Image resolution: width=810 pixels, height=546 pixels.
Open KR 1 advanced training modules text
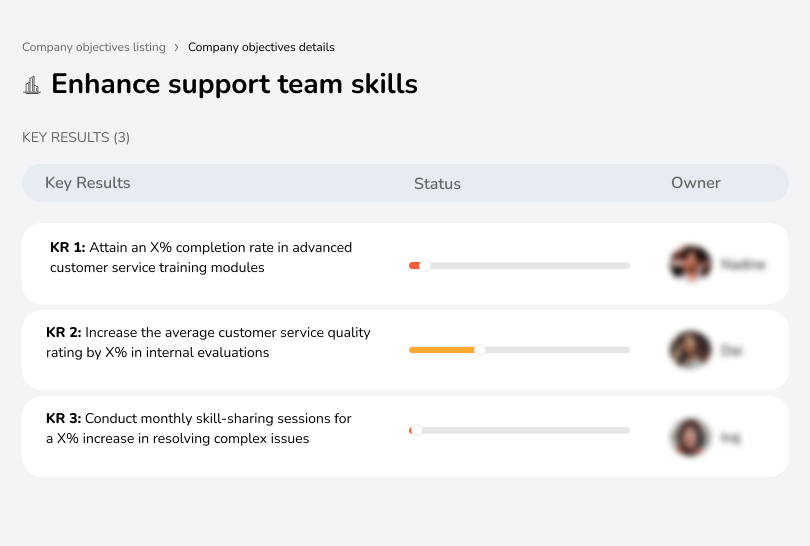[x=201, y=257]
